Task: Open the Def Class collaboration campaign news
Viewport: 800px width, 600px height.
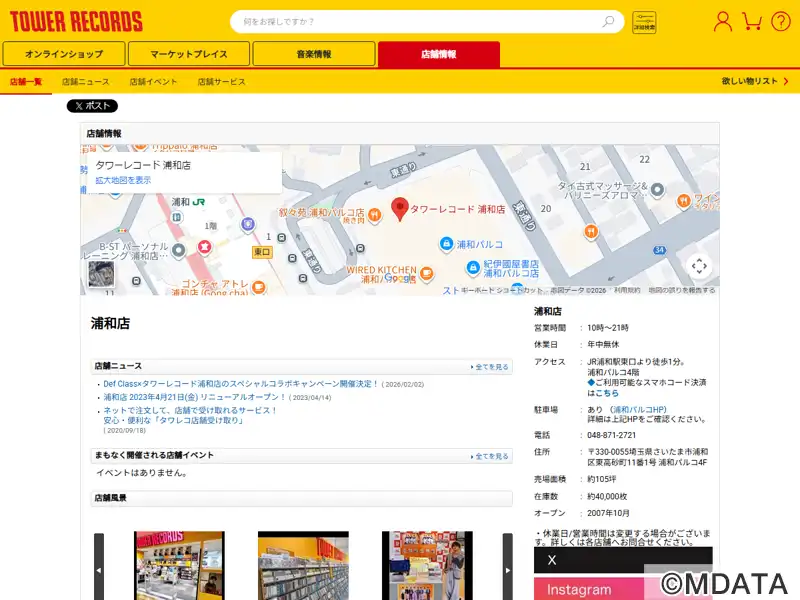Action: pyautogui.click(x=241, y=384)
